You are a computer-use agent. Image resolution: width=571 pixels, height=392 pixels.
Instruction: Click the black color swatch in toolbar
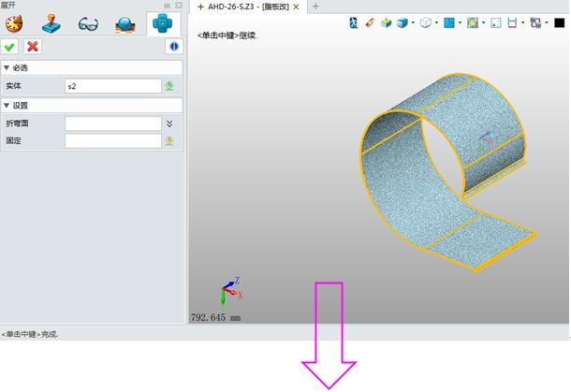pos(560,22)
